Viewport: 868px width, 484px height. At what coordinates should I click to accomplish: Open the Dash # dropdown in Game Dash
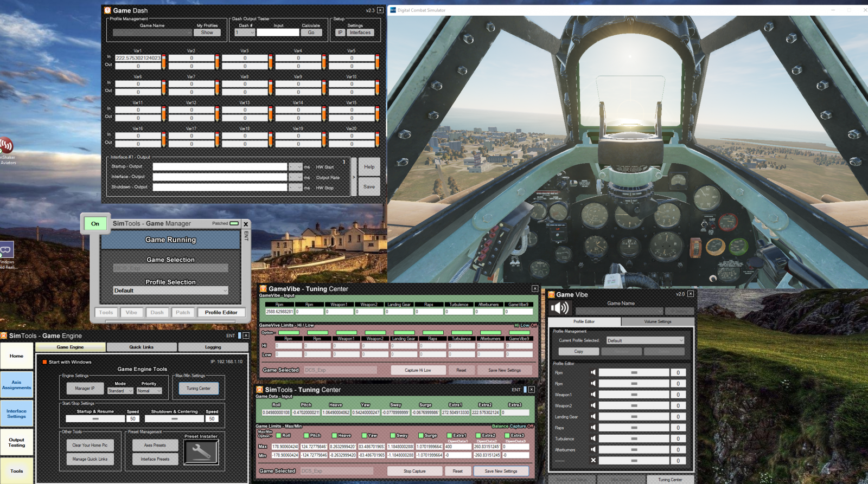click(x=245, y=33)
